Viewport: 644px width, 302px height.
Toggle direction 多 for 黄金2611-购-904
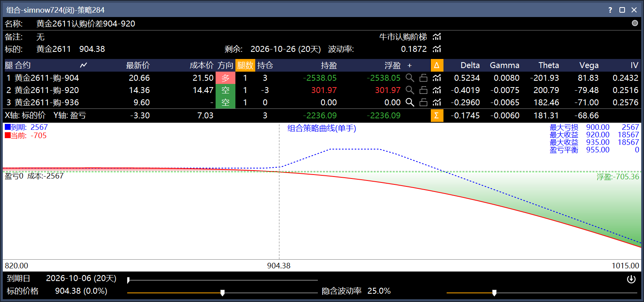[x=225, y=78]
